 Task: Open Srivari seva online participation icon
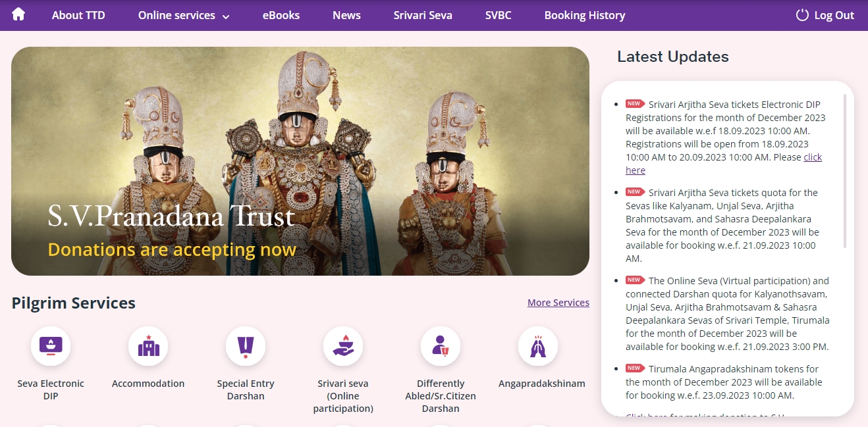[x=343, y=346]
